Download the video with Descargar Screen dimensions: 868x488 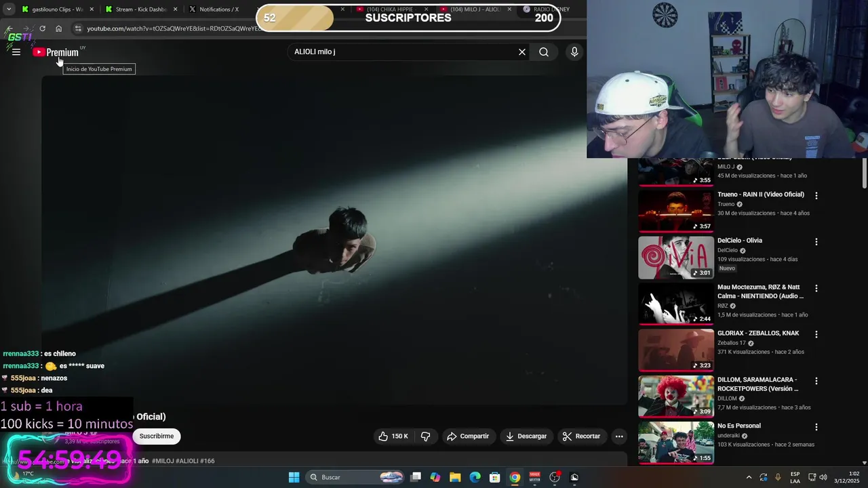point(526,436)
